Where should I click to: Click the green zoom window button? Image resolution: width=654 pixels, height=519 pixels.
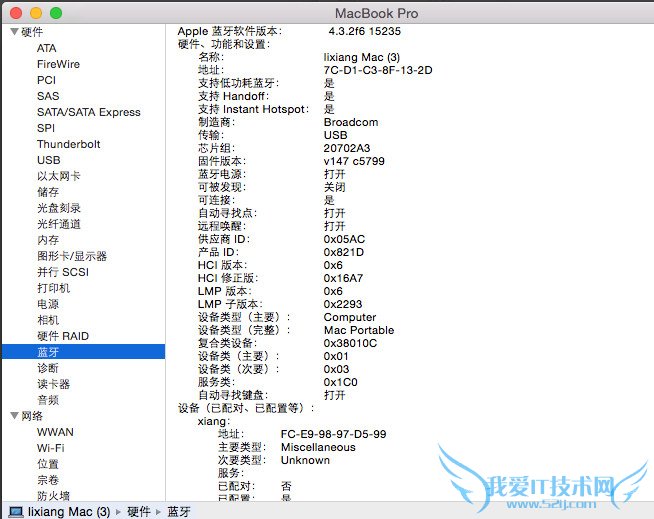(56, 13)
